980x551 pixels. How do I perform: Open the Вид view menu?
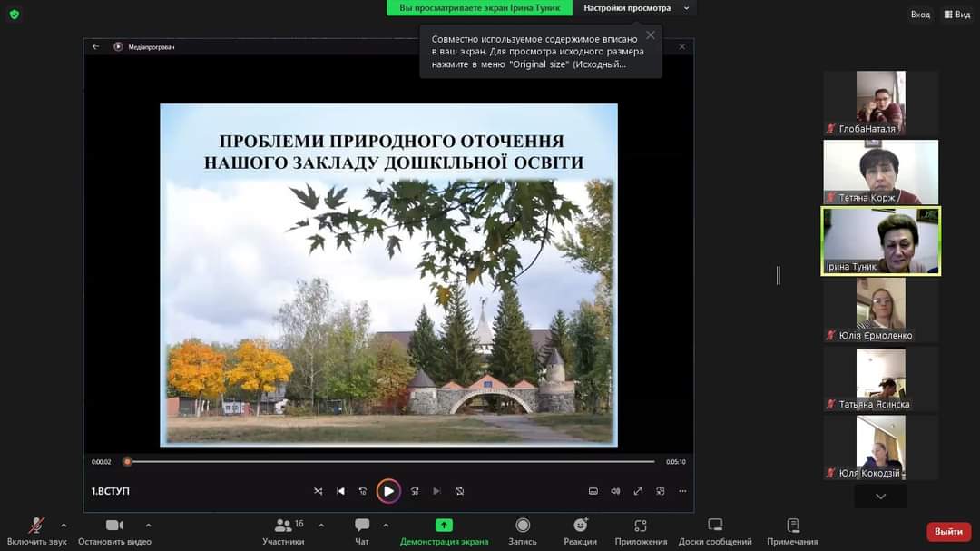[x=957, y=14]
